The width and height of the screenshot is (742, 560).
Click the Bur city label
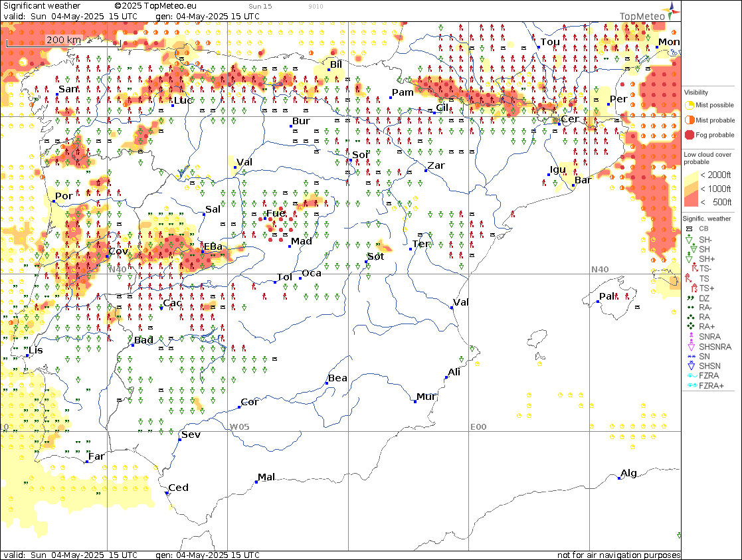click(301, 121)
